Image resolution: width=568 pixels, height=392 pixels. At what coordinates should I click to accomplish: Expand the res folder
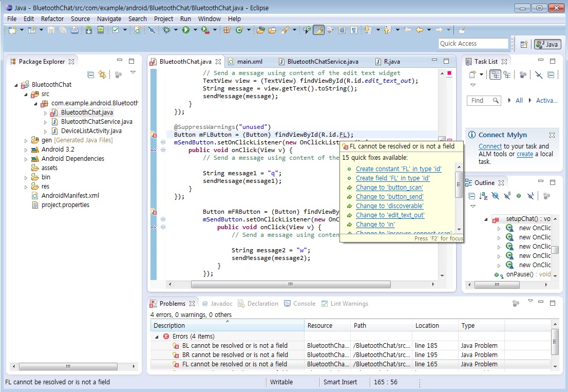(26, 187)
